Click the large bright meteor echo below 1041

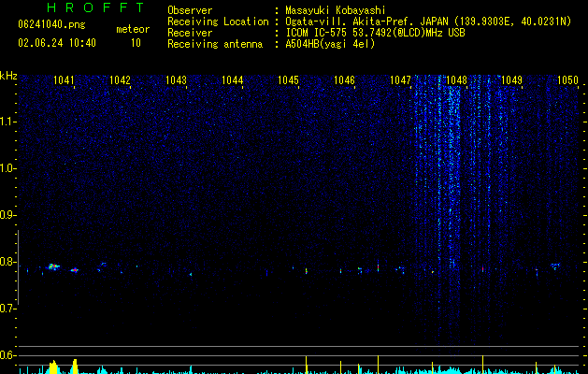click(x=53, y=266)
